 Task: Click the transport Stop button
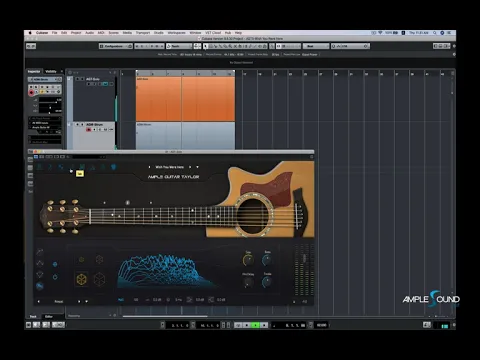click(x=247, y=325)
